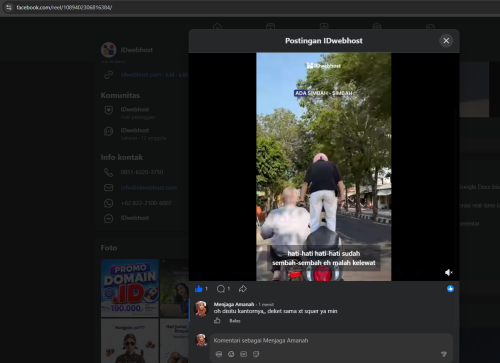Unmute the video via speaker icon
Viewport: 500px width, 363px height.
(x=448, y=272)
